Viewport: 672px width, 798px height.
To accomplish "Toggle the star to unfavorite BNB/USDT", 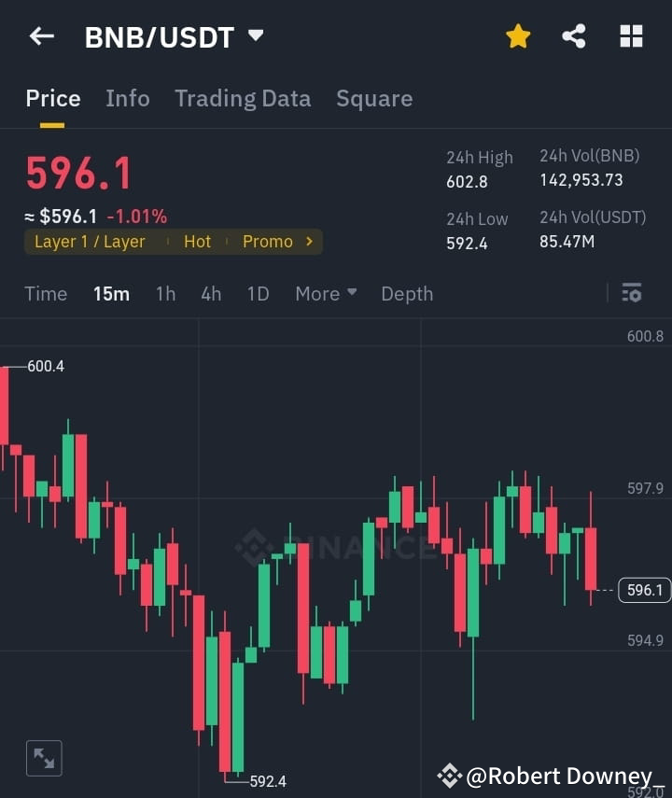I will 518,35.
